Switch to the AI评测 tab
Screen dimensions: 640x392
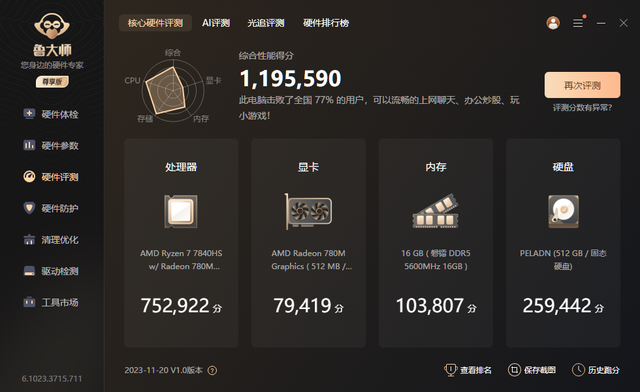(x=216, y=23)
